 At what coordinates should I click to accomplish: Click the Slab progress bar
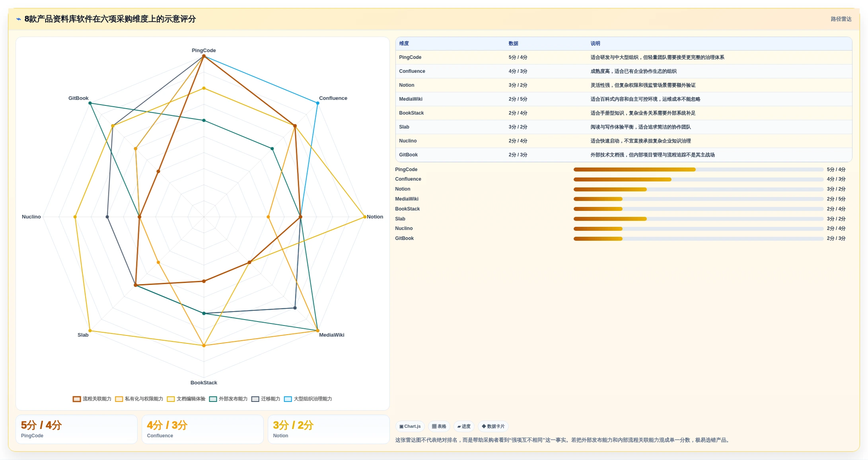tap(699, 219)
